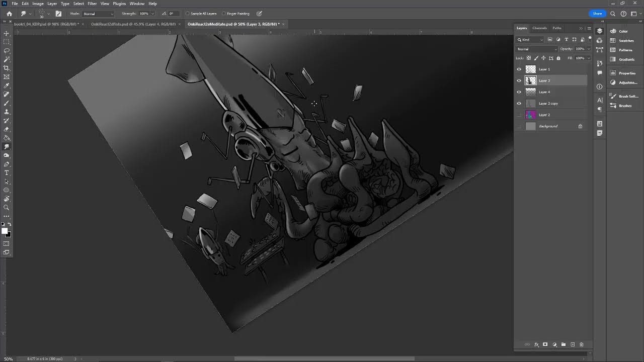This screenshot has height=362, width=644.
Task: Select the Ellipse shape tool
Action: (x=7, y=190)
